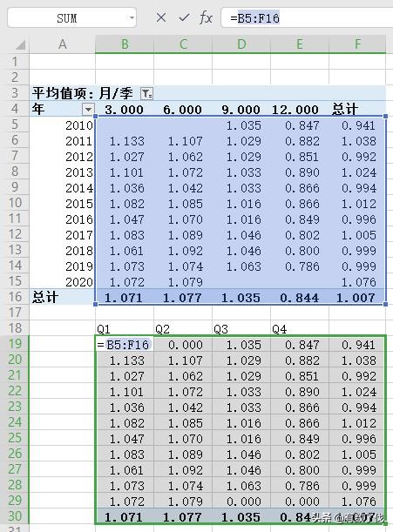Click the select-all corner triangle
Viewport: 393px width, 532px height.
coord(21,44)
